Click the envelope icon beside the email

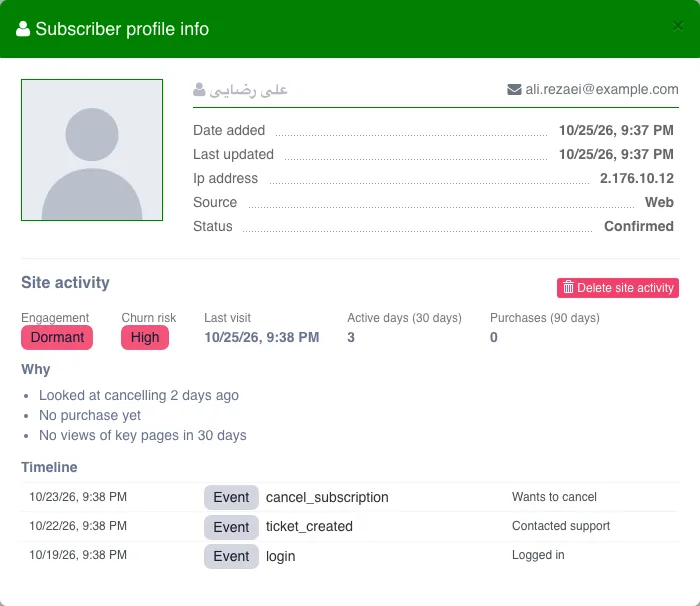(514, 89)
